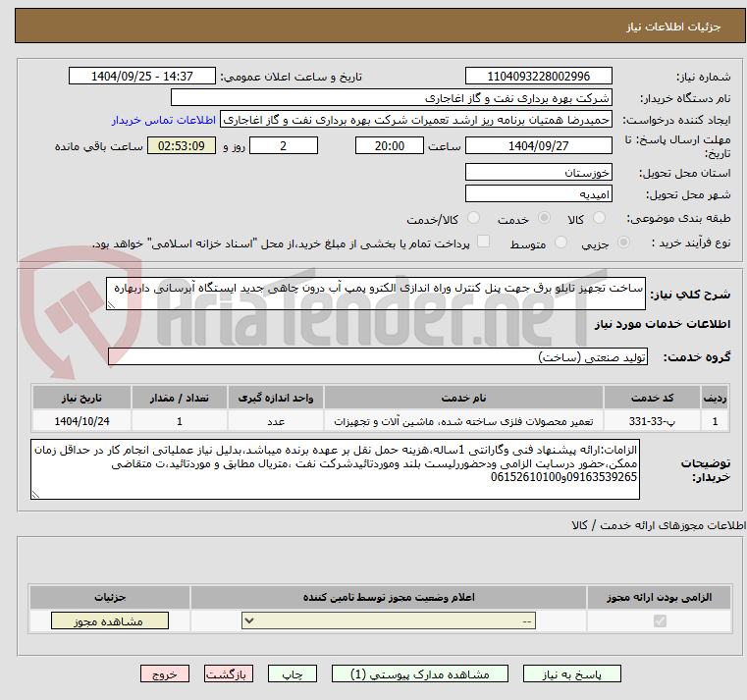
Task: Select the متوسط purchase type radio
Action: [561, 242]
